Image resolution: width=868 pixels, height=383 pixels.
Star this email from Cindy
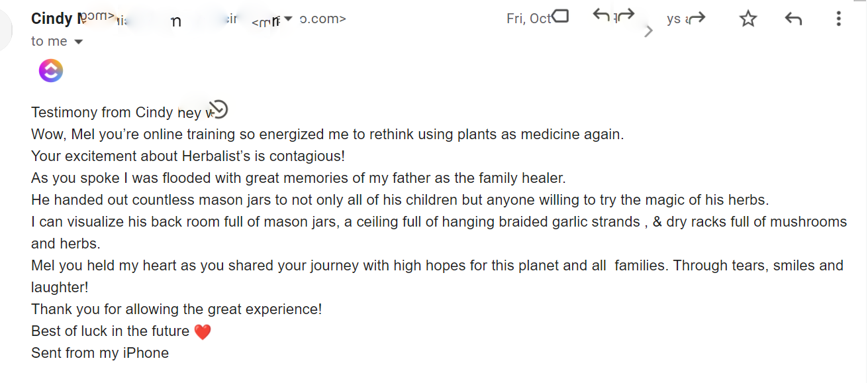tap(748, 19)
